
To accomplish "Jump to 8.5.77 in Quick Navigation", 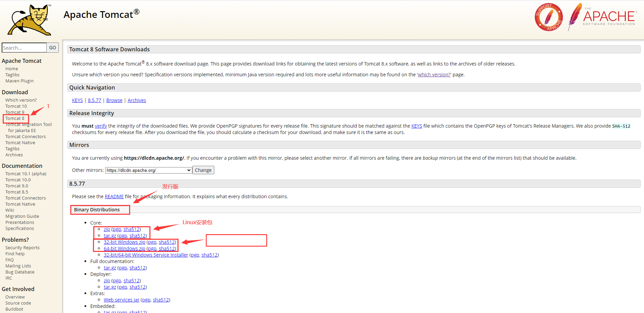I will [x=95, y=100].
